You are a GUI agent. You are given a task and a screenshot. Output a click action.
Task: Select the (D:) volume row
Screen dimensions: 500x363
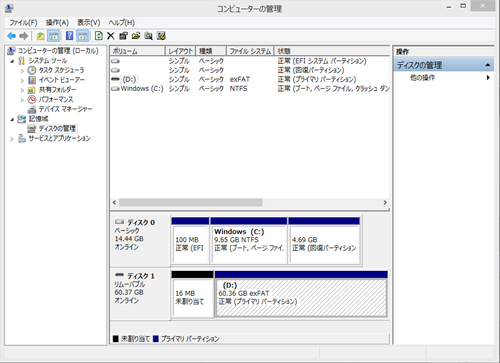tap(250, 79)
